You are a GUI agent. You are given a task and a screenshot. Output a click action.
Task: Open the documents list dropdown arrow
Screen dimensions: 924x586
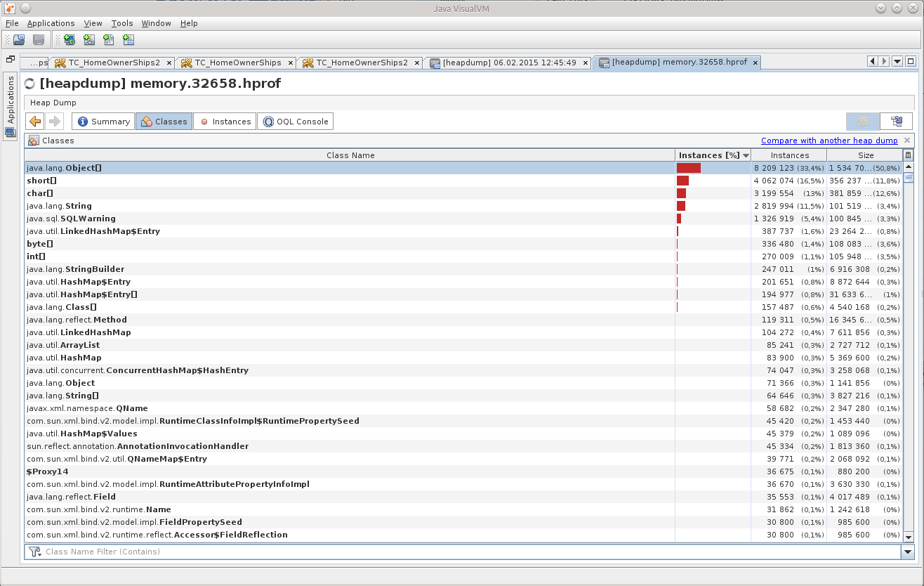(897, 62)
